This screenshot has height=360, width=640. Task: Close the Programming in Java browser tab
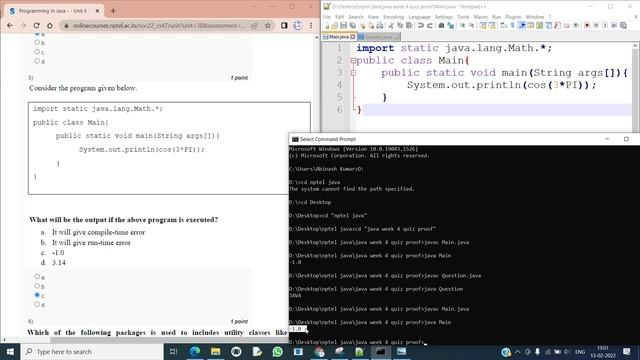[97, 11]
